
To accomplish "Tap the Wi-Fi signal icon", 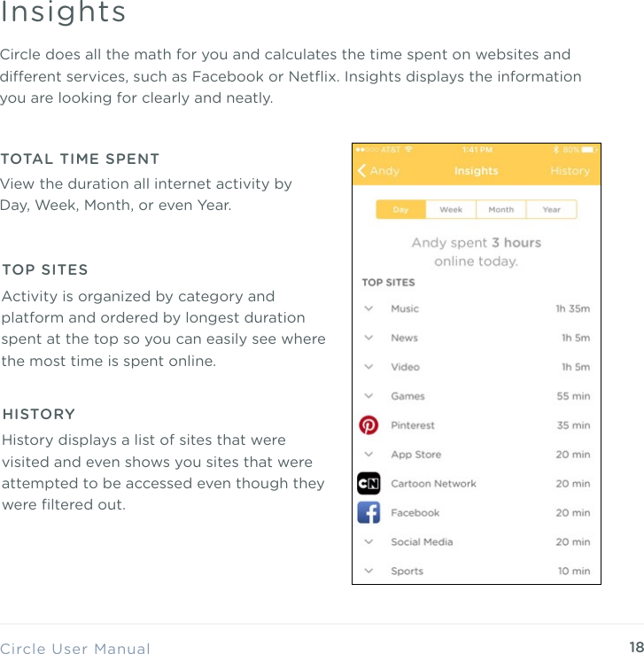I will point(408,150).
